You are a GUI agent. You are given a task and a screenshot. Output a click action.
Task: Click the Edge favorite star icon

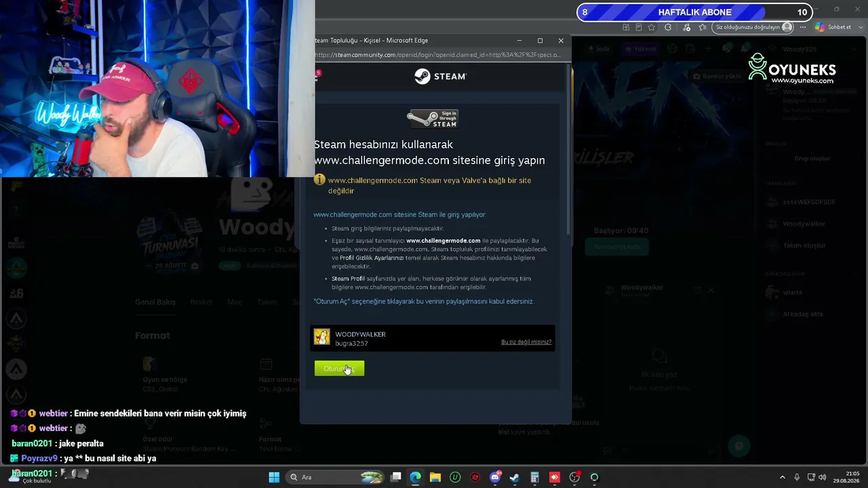(x=652, y=27)
